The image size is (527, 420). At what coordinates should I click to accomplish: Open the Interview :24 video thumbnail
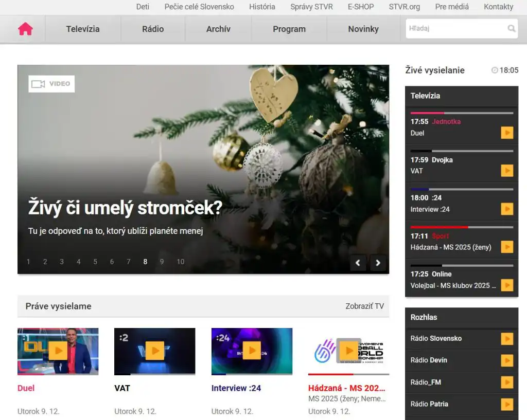252,351
